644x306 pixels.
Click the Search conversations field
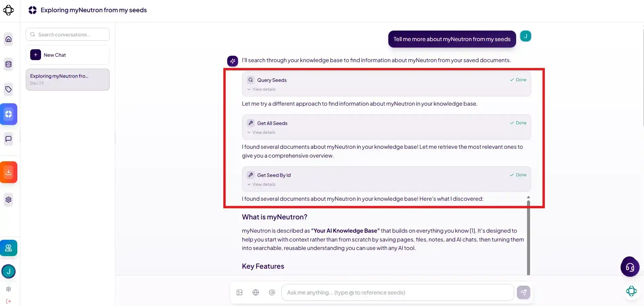67,34
